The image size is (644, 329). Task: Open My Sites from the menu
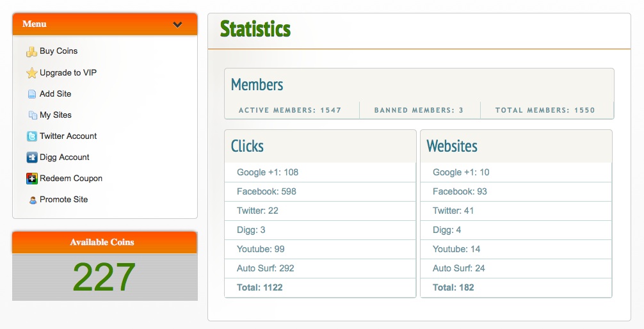tap(56, 115)
